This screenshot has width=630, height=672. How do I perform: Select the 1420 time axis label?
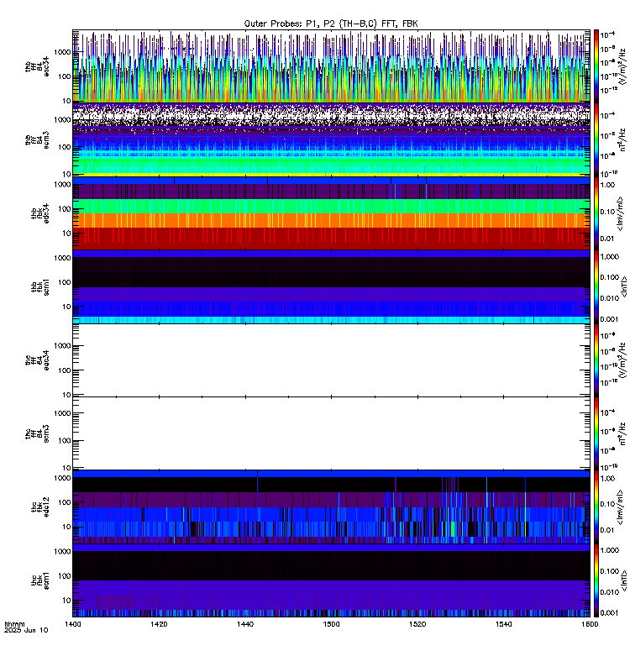tap(159, 624)
